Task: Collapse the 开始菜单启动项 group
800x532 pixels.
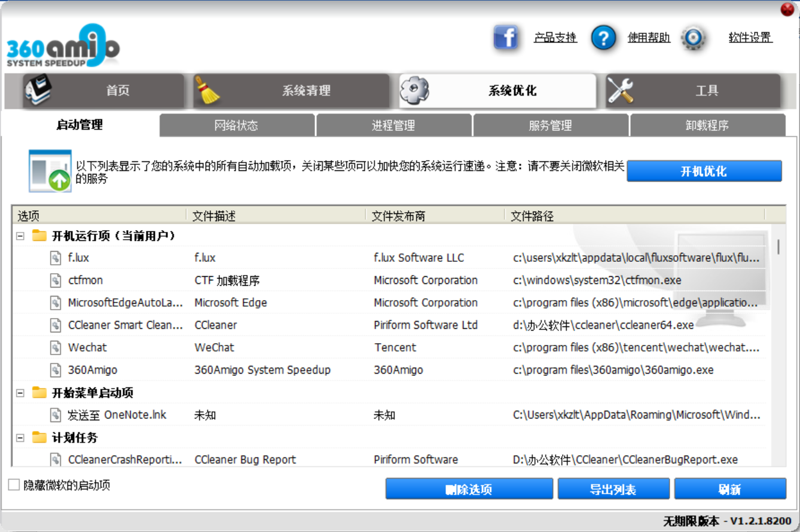Action: point(20,393)
